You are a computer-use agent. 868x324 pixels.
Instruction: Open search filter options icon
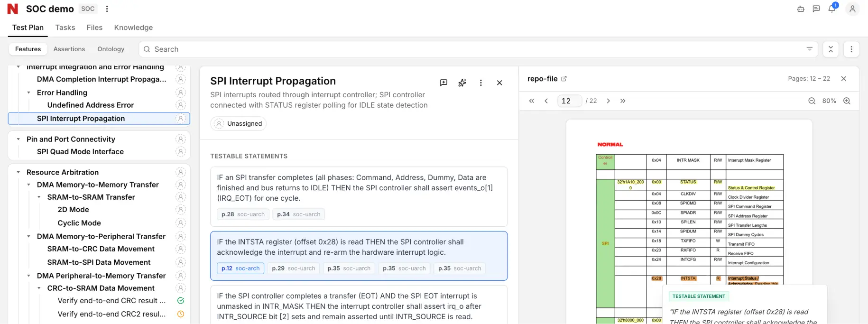(810, 49)
